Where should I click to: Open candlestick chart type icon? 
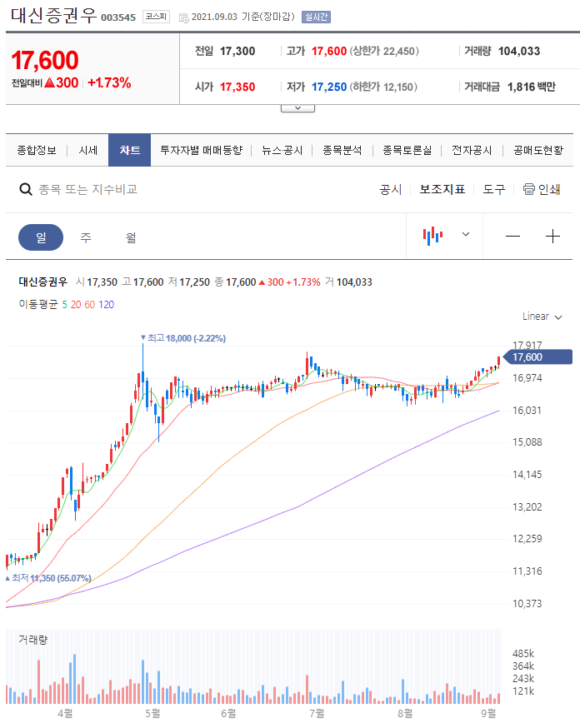tap(432, 236)
